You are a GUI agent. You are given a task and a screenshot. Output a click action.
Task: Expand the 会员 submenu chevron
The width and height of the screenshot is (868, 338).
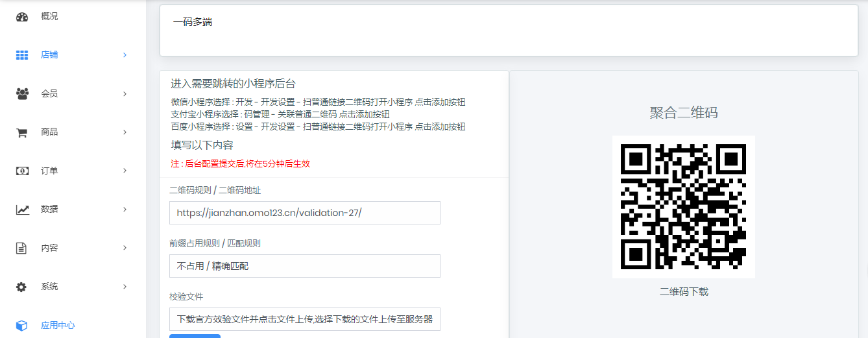[125, 93]
